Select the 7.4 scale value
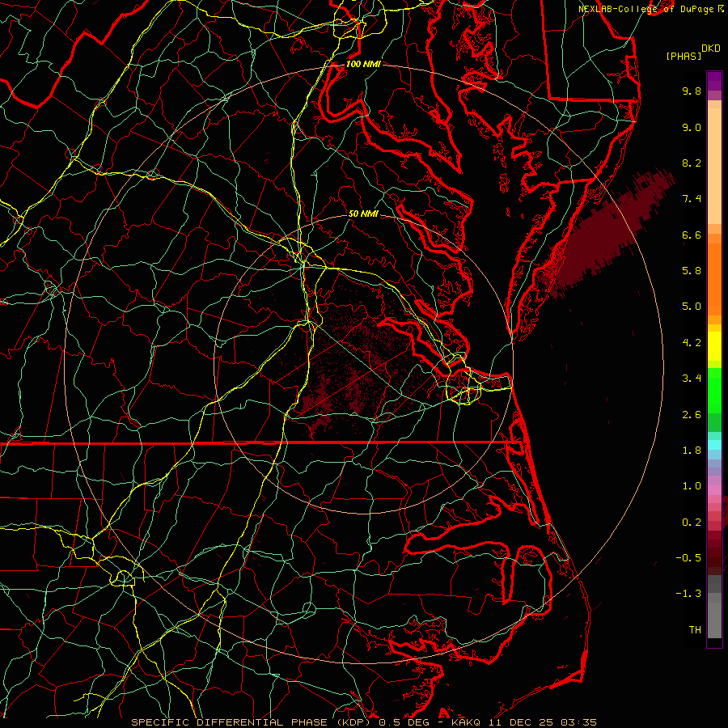This screenshot has width=728, height=728. coord(692,199)
